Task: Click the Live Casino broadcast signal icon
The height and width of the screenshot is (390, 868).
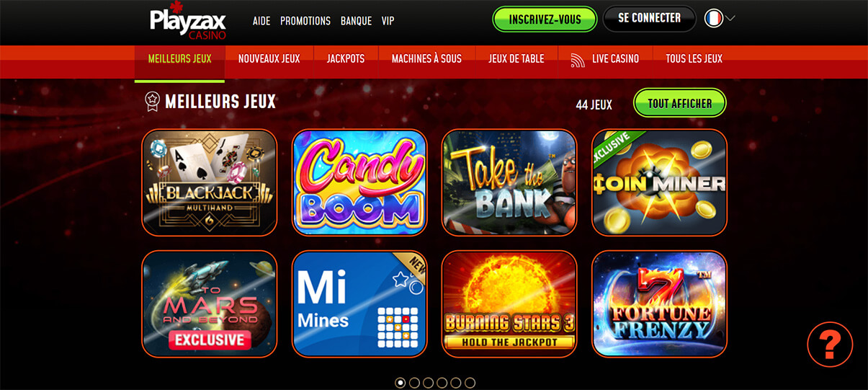Action: [x=578, y=59]
